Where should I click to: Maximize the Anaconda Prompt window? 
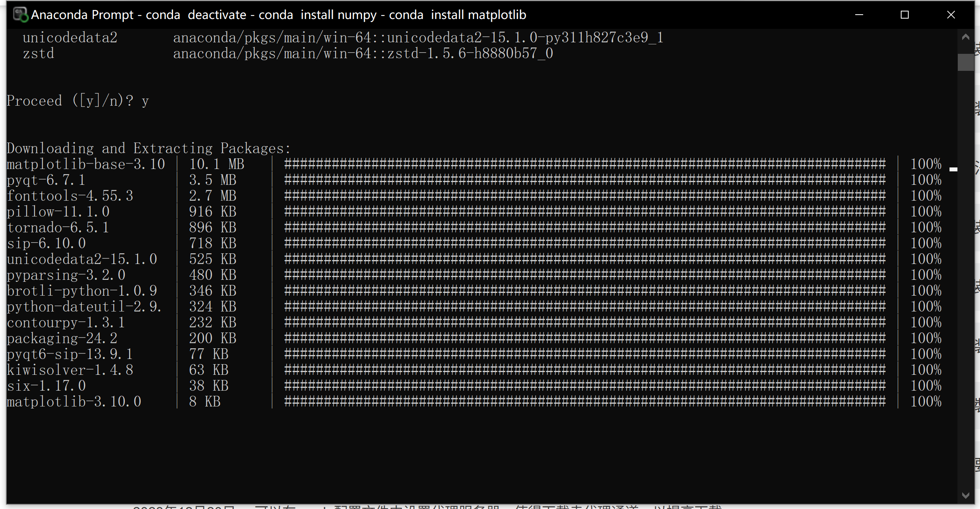[x=904, y=15]
